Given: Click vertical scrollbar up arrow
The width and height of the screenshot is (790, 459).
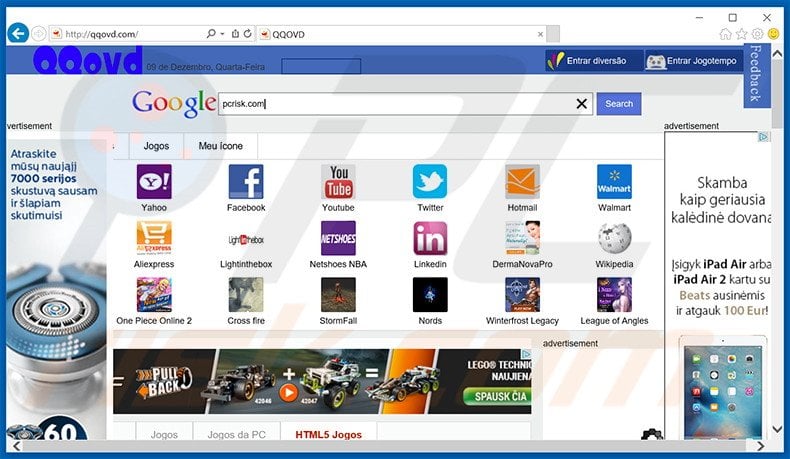Looking at the screenshot, I should tap(777, 53).
